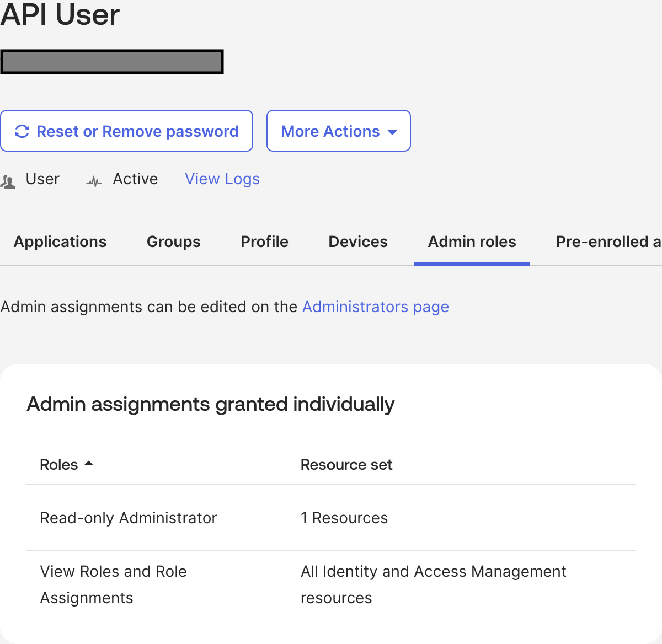Go to the Devices tab
This screenshot has height=644, width=662.
[358, 241]
